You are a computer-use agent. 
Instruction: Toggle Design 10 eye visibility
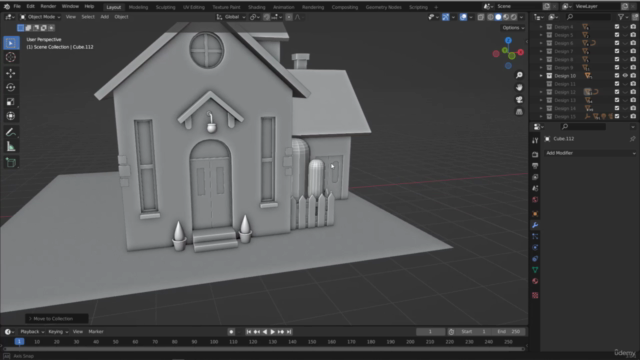(625, 76)
